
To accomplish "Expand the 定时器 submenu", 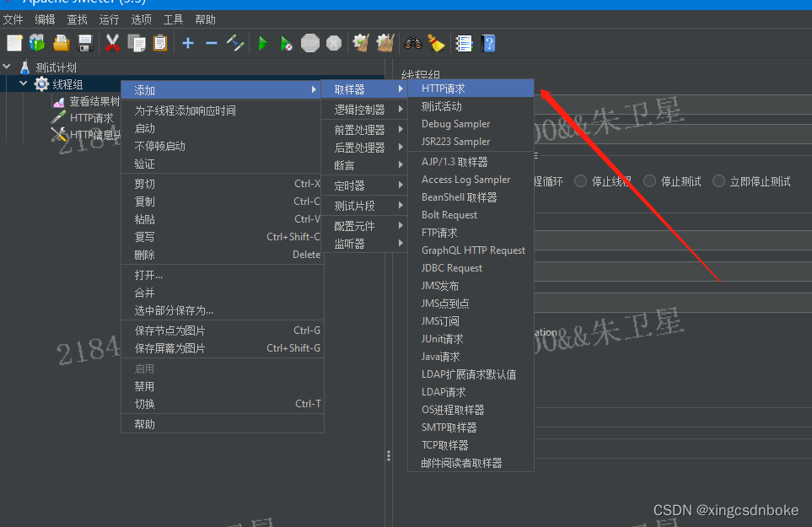I will tap(364, 186).
